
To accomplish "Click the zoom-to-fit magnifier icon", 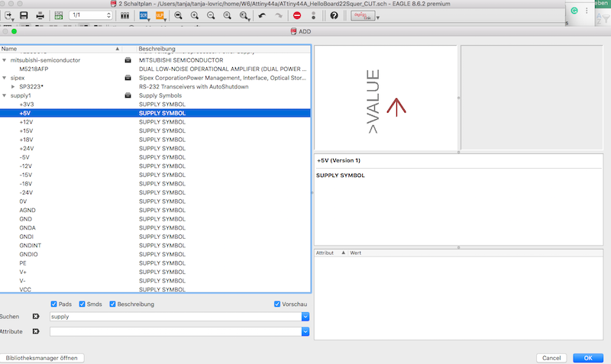I will tap(178, 15).
